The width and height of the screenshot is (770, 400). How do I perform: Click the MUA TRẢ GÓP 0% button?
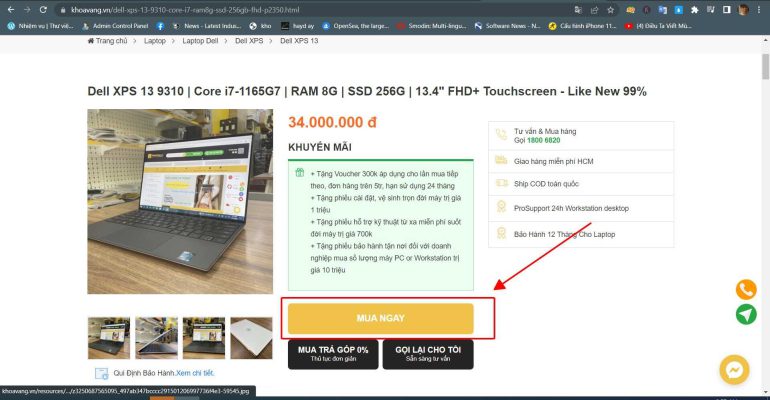[x=333, y=354]
